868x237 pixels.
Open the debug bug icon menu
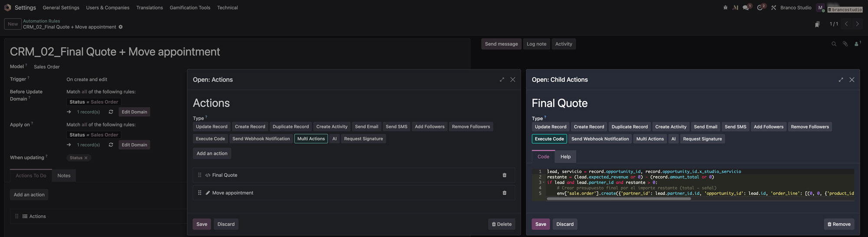[725, 8]
